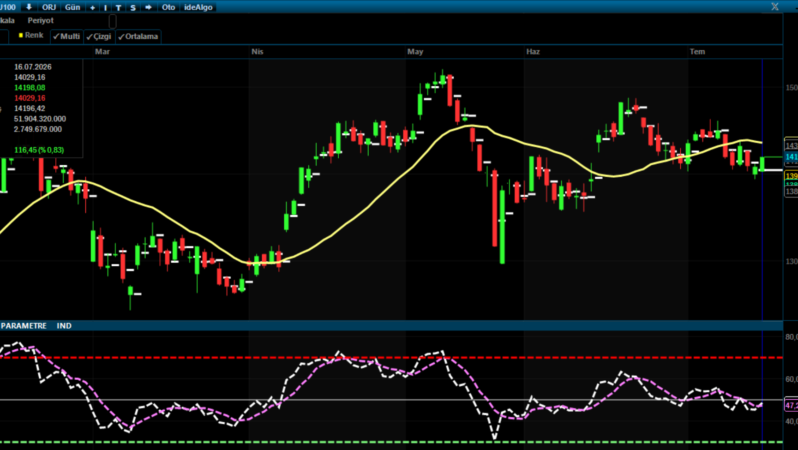Switch to the IND tab
The image size is (798, 450).
(64, 326)
